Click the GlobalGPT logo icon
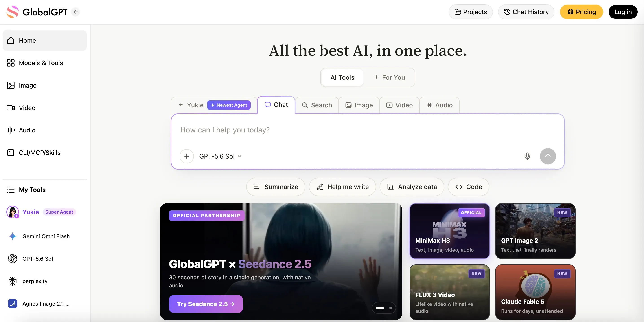This screenshot has height=322, width=644. [13, 12]
